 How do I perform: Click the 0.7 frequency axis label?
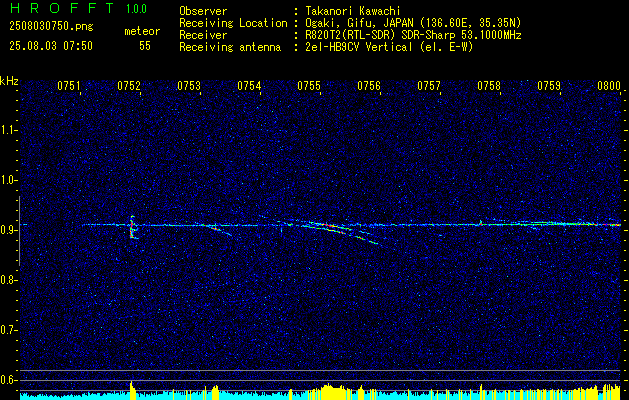8,330
